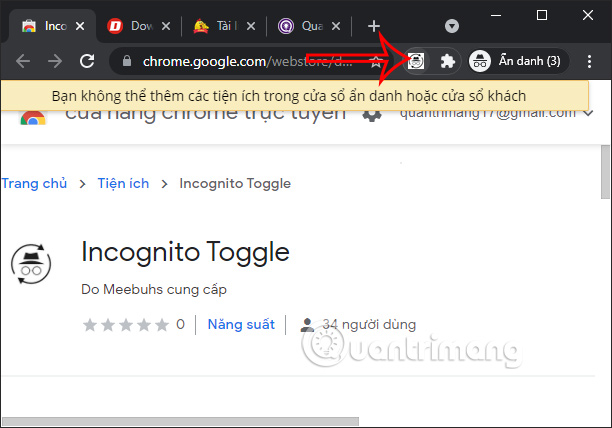Minimize the Chrome window
The image size is (612, 428).
496,16
